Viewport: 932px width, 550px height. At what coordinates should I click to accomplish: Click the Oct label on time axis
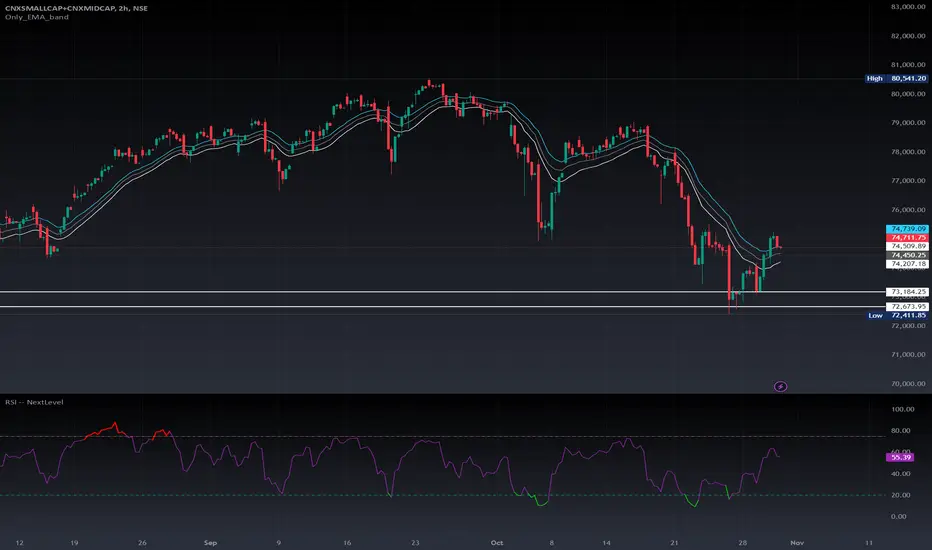(497, 543)
